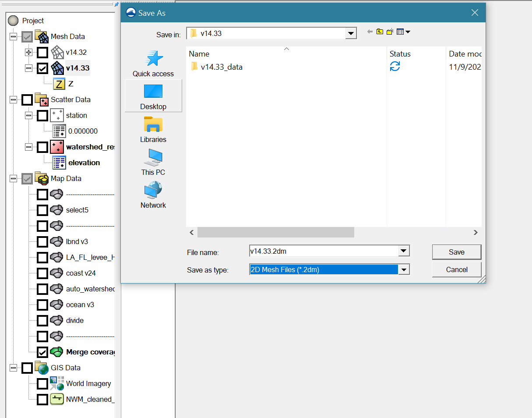532x418 pixels.
Task: Click the World Imagery GIS icon
Action: (x=57, y=383)
